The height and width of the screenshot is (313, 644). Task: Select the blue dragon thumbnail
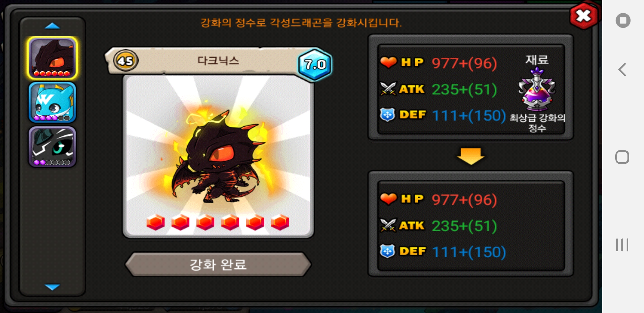click(x=52, y=102)
